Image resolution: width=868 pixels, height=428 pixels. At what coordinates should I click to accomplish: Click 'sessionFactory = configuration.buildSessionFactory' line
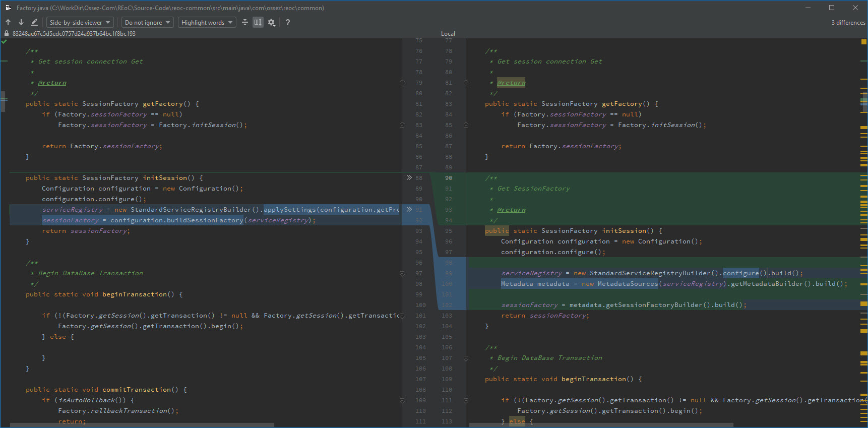[179, 220]
